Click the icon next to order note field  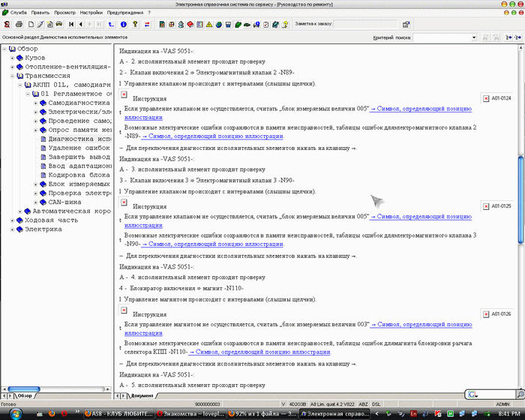(x=405, y=25)
